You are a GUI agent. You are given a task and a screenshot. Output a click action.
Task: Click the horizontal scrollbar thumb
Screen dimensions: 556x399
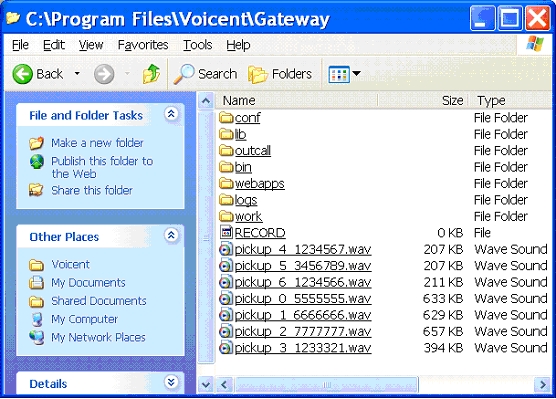(326, 384)
